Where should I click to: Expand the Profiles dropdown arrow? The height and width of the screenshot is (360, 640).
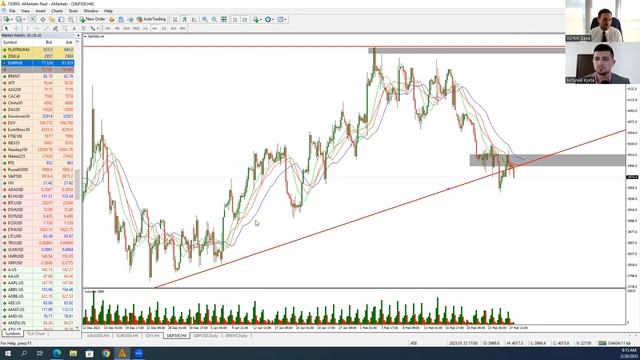pos(24,20)
